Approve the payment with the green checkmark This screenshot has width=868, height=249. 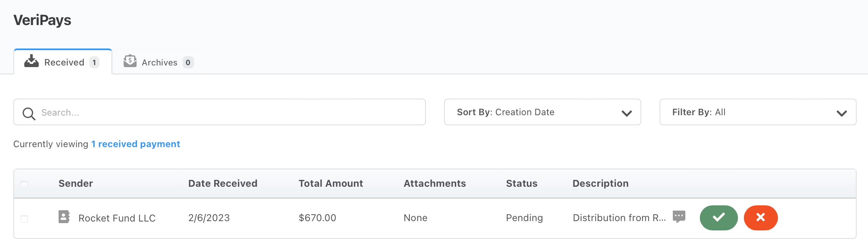[718, 217]
